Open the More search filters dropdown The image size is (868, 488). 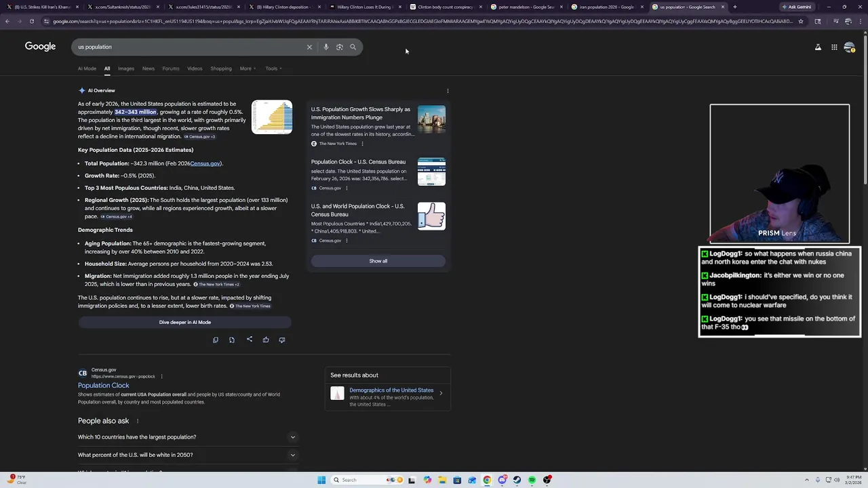point(248,68)
